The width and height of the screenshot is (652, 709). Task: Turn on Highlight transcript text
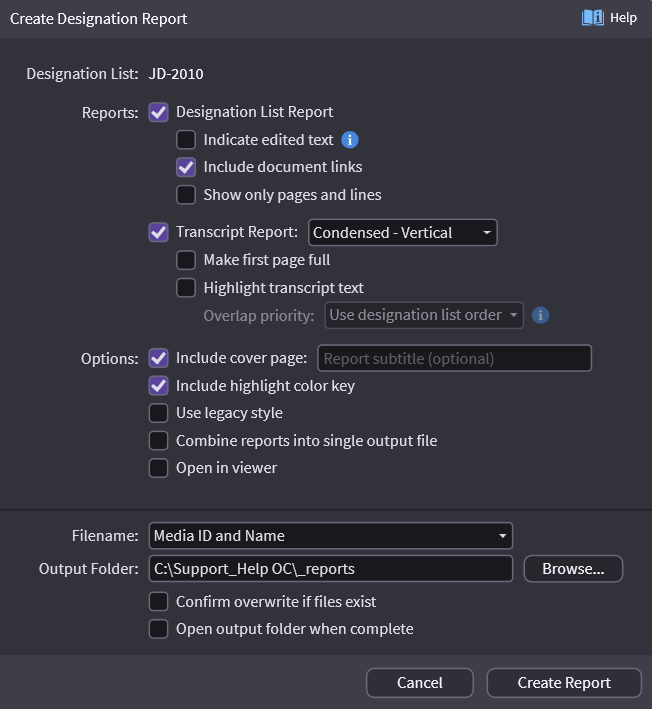click(x=186, y=288)
